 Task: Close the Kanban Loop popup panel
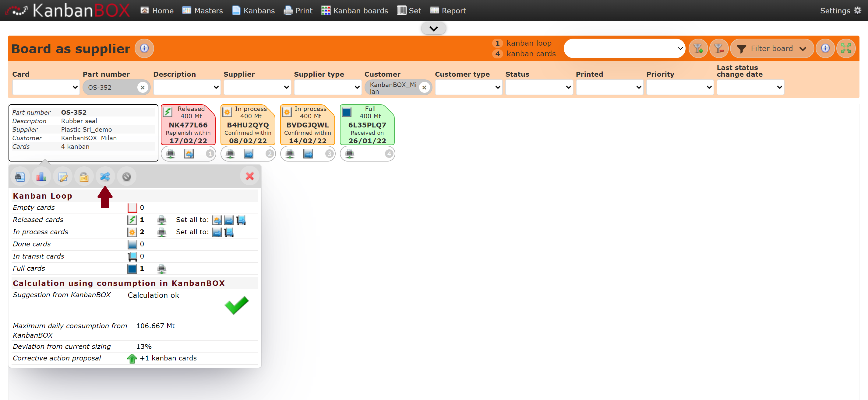pos(250,176)
